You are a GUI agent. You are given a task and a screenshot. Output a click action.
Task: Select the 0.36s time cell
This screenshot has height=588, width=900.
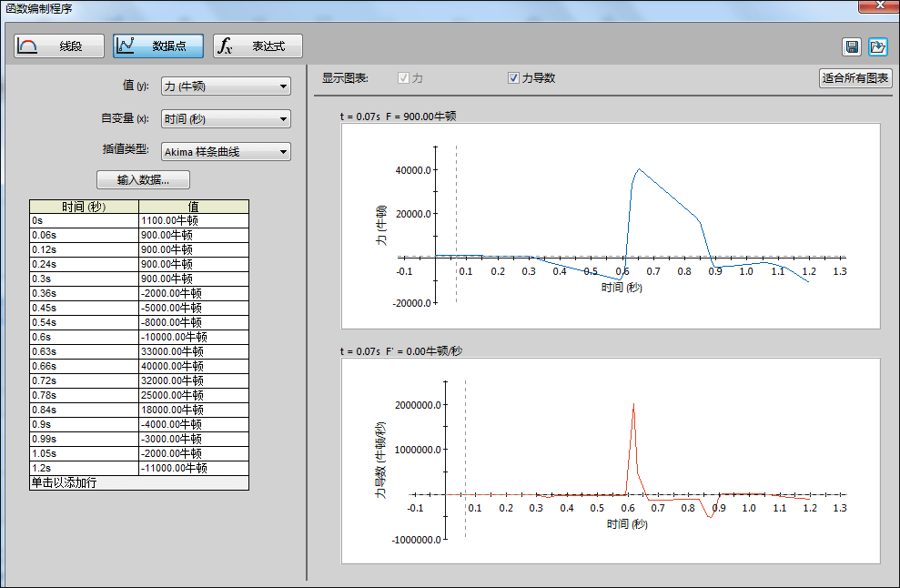(x=85, y=293)
